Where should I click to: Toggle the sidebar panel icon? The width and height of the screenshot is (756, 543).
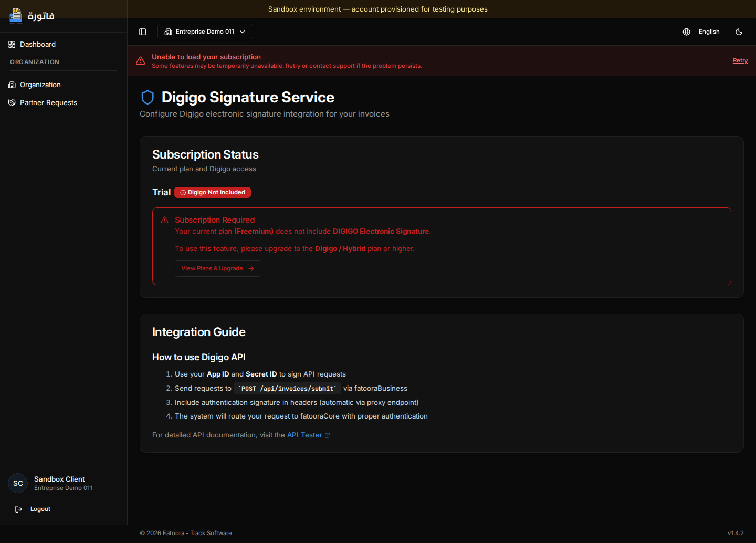coord(142,32)
